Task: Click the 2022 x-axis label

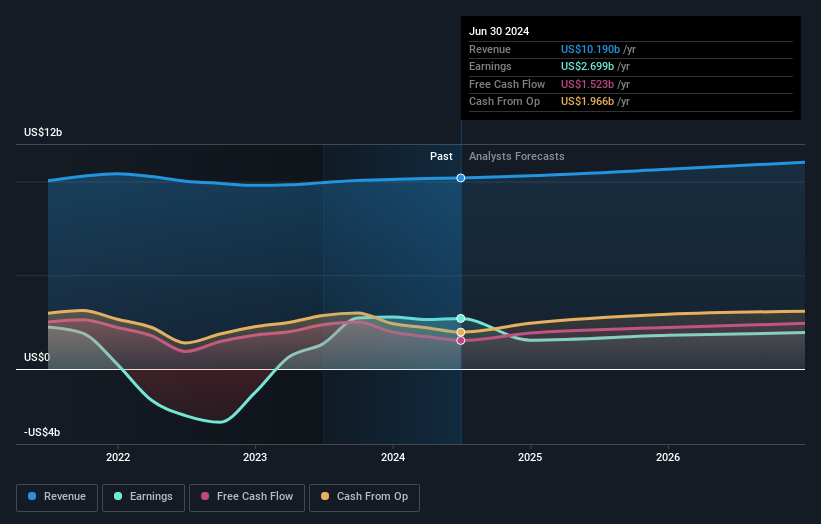Action: pos(118,457)
